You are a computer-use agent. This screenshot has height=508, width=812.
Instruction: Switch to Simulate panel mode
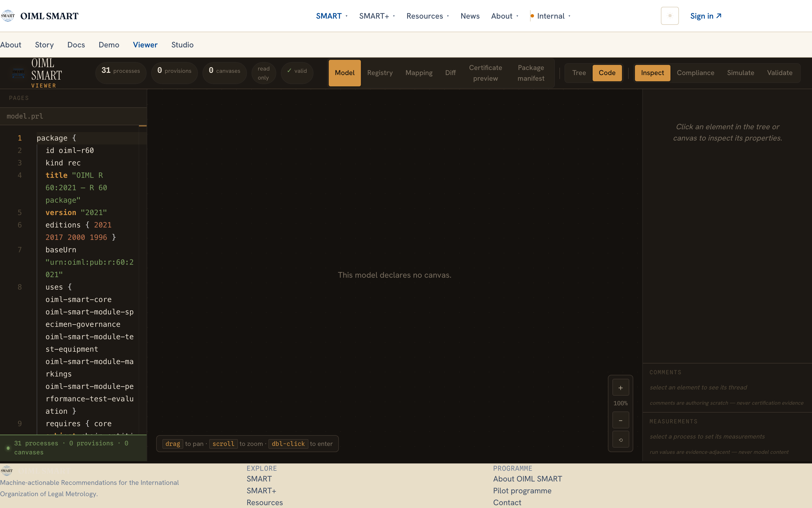tap(741, 73)
